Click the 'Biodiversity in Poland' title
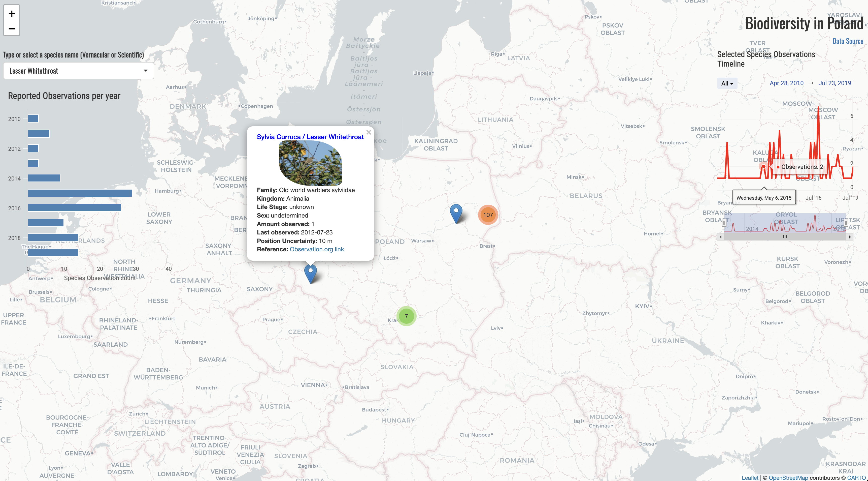The width and height of the screenshot is (868, 481). [804, 24]
